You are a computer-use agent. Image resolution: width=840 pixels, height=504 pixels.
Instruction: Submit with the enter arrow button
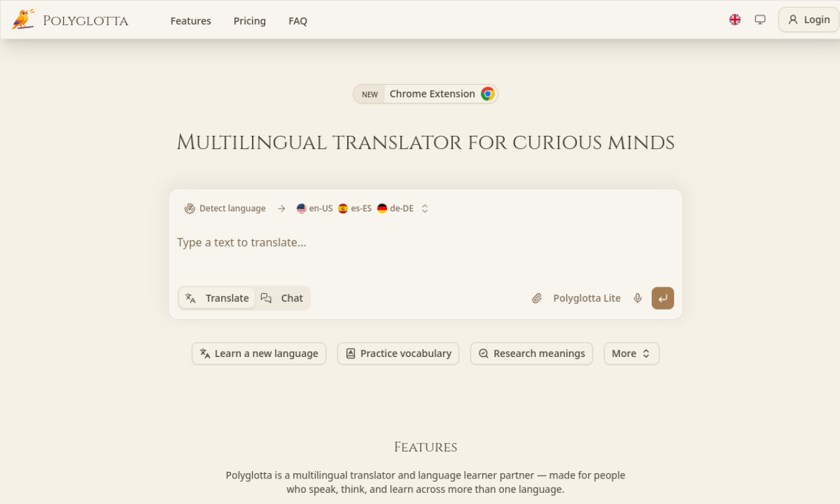click(662, 298)
